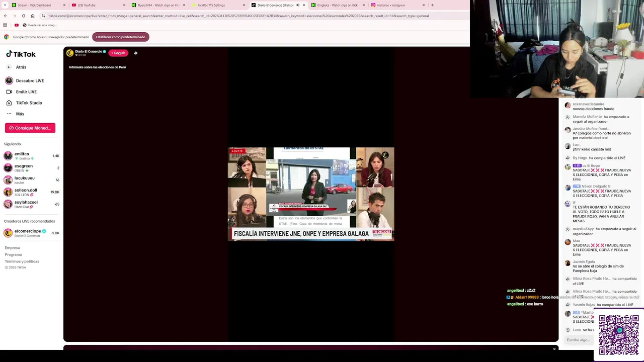Mute the Diario El Comercio tab audio
This screenshot has height=362, width=644.
(298, 5)
